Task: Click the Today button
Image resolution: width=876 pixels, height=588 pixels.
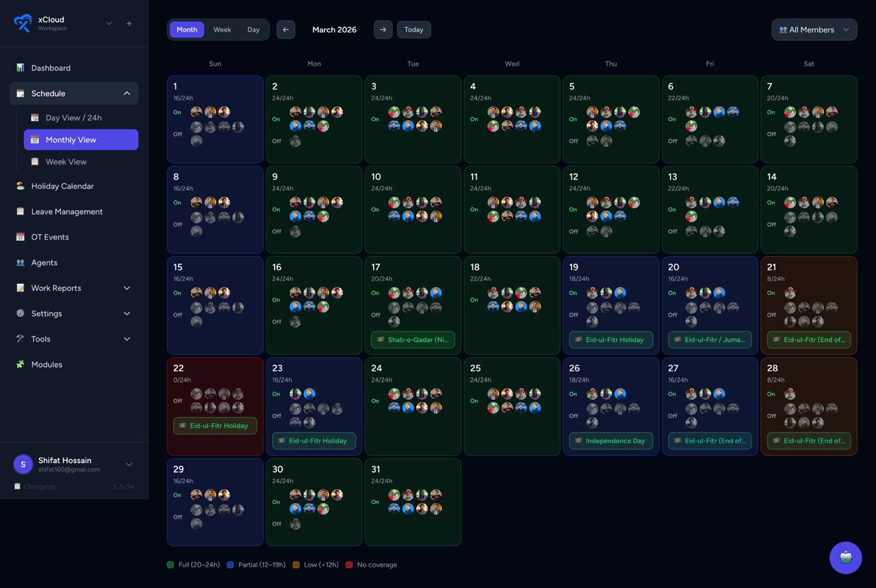Action: coord(413,29)
